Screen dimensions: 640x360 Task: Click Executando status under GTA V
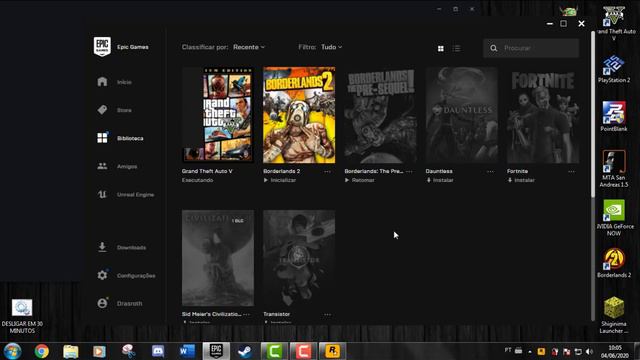198,180
